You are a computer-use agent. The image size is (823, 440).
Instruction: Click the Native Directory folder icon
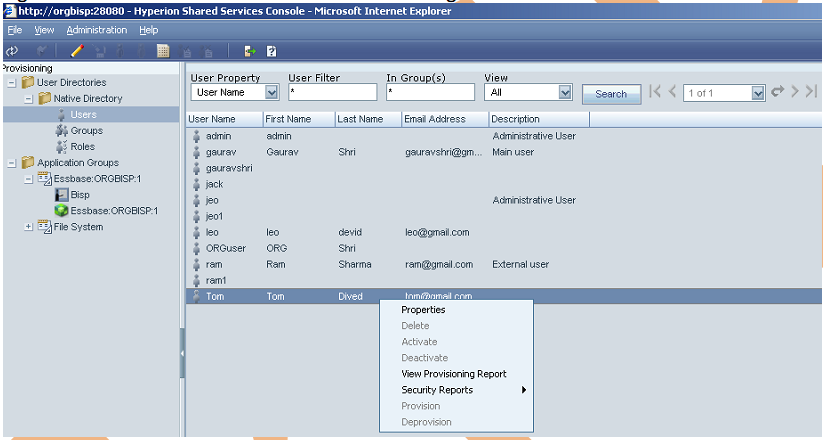coord(45,98)
